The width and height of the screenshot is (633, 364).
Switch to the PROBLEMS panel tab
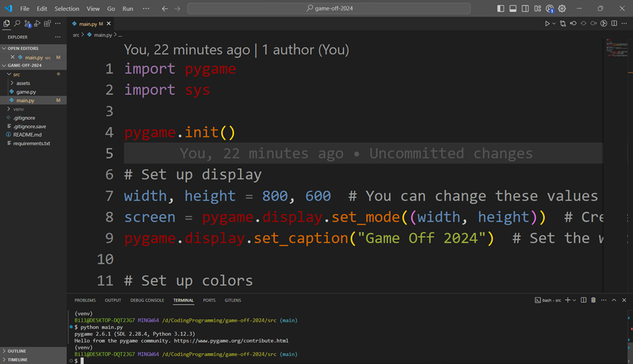tap(85, 300)
